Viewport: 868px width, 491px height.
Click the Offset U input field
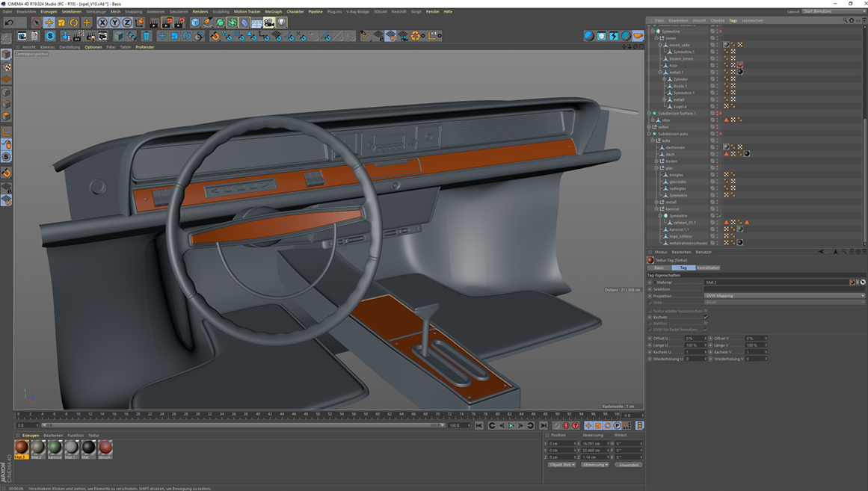693,339
